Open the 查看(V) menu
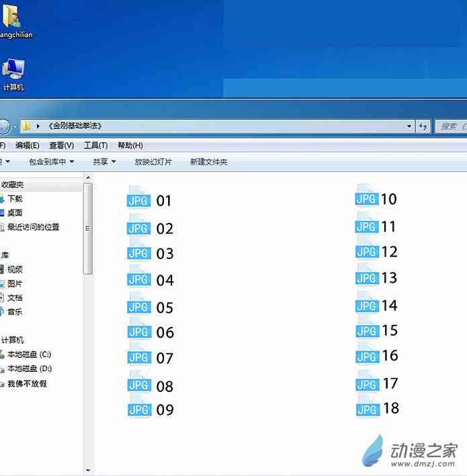The image size is (467, 476). coord(61,145)
